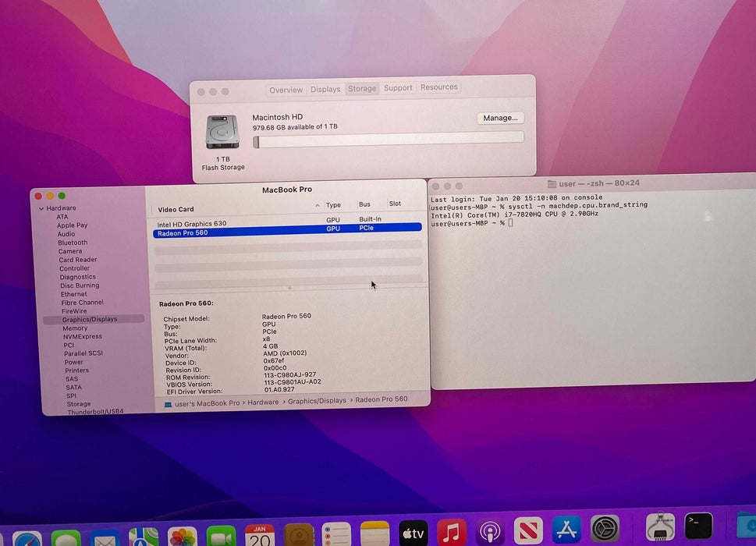Switch to the Displays tab

[x=325, y=89]
